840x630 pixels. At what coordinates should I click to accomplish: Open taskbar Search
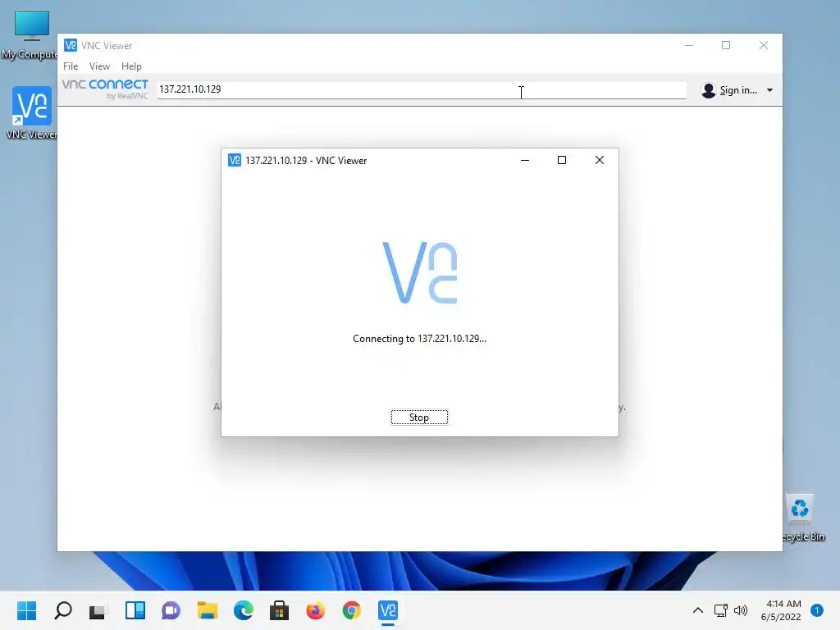(62, 610)
